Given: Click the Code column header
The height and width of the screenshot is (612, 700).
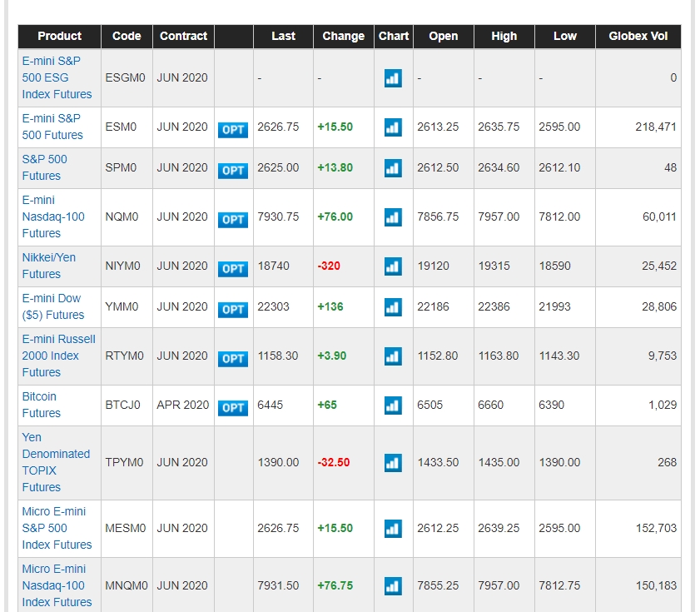Looking at the screenshot, I should 127,36.
